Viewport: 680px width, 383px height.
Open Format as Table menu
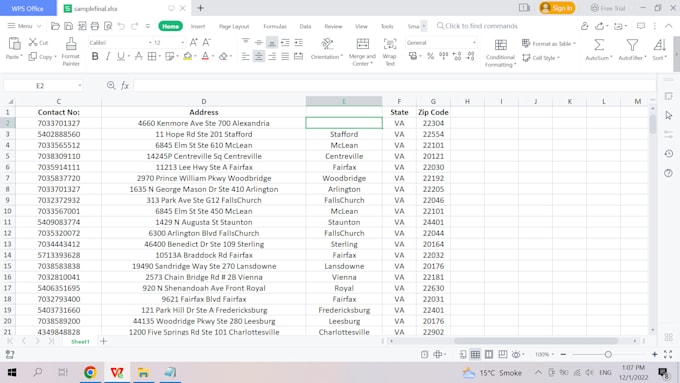549,43
